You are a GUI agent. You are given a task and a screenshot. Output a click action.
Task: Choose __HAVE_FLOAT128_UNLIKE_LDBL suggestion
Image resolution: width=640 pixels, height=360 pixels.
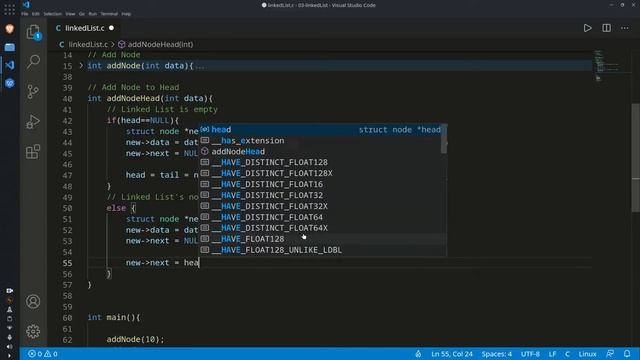point(320,250)
